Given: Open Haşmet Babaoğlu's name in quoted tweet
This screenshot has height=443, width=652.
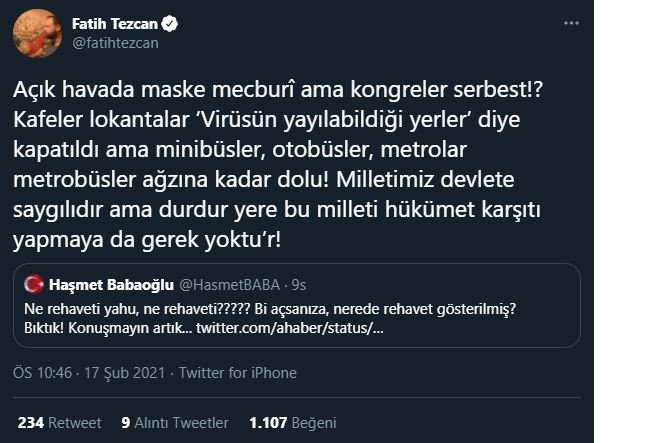Looking at the screenshot, I should coord(111,285).
